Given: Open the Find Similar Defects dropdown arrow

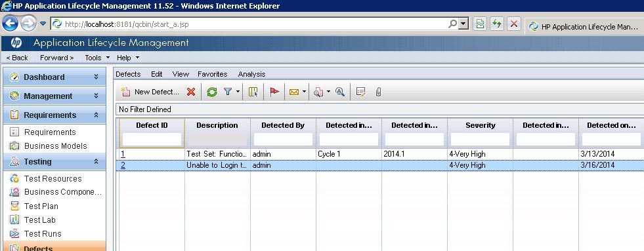Looking at the screenshot, I should (329, 92).
